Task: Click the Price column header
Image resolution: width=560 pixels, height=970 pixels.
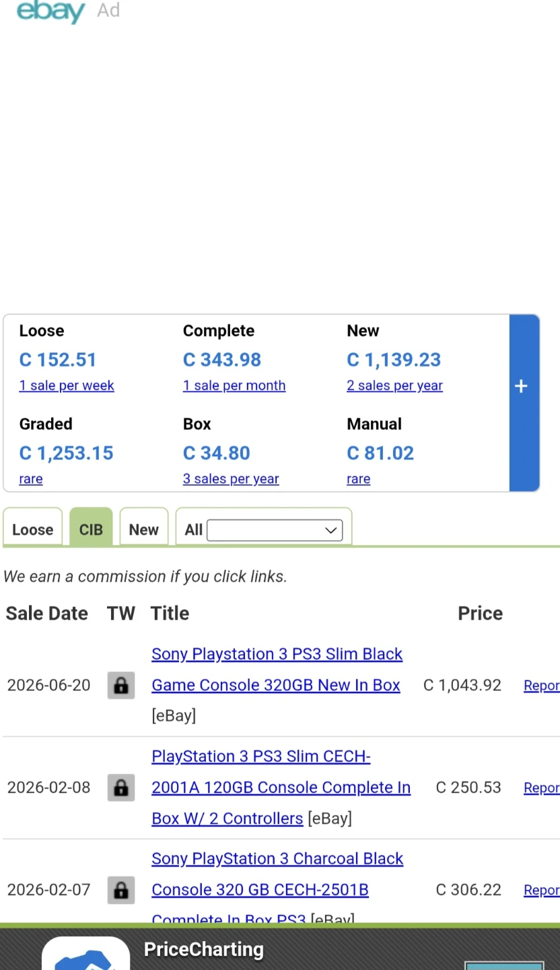Action: pyautogui.click(x=481, y=614)
